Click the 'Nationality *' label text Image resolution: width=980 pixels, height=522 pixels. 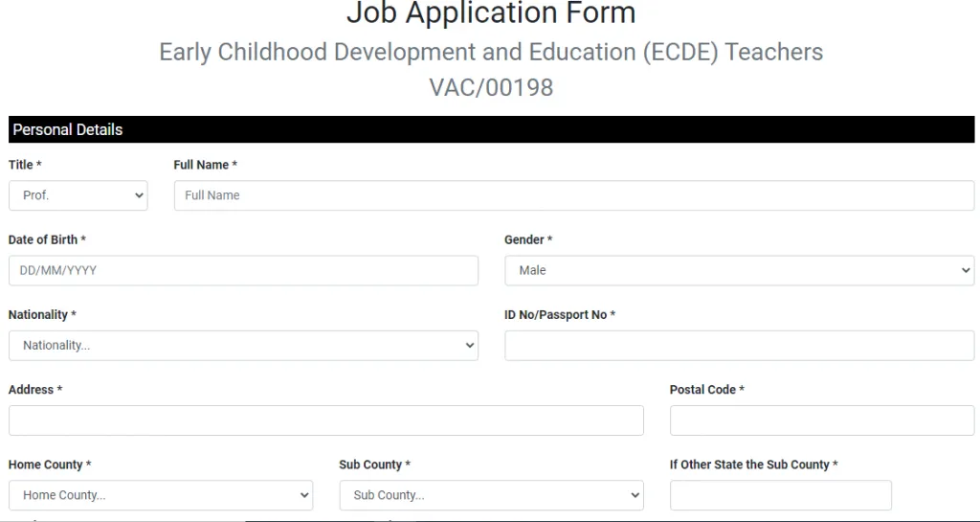[42, 315]
